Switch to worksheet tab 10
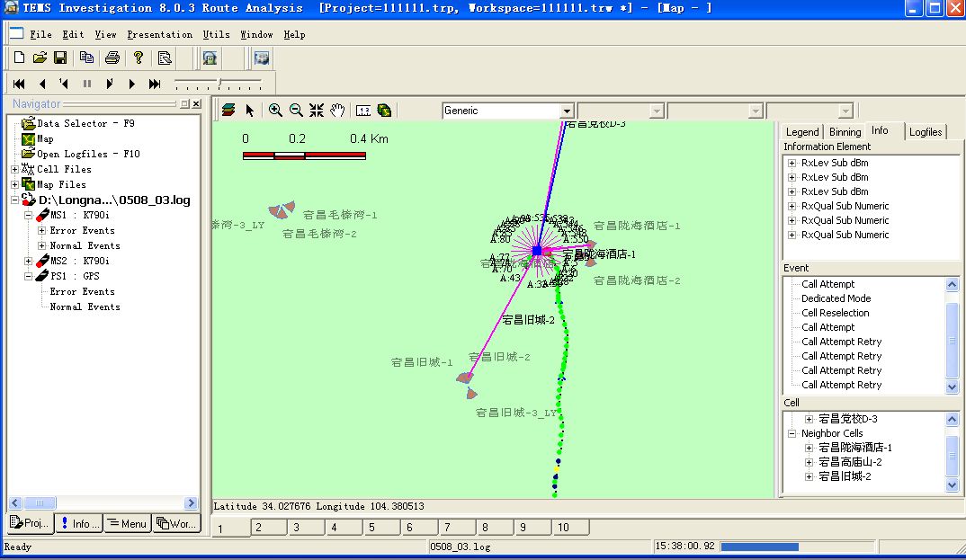Screen dimensions: 966x560 pos(570,528)
